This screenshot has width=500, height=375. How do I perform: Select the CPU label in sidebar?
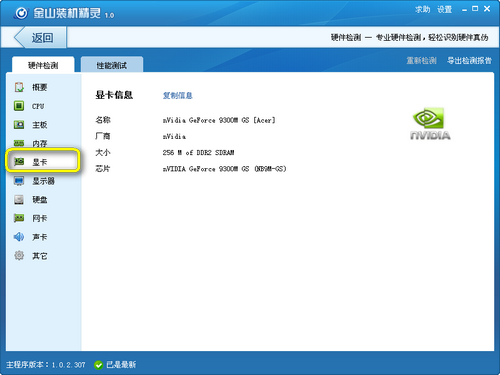[38, 106]
